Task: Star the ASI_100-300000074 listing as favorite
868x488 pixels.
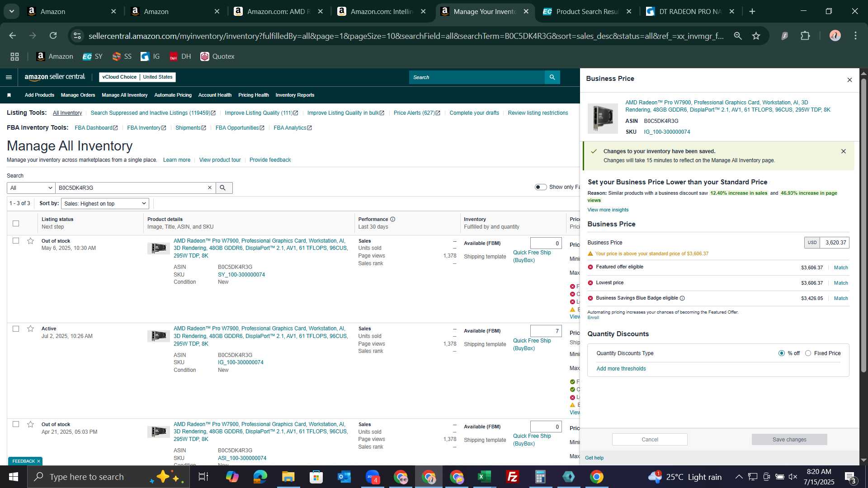Action: click(x=30, y=425)
